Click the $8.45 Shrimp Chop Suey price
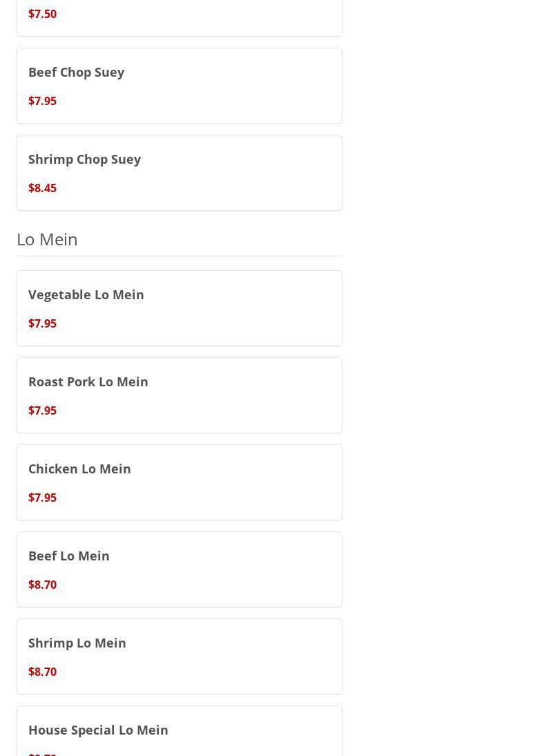 coord(42,188)
